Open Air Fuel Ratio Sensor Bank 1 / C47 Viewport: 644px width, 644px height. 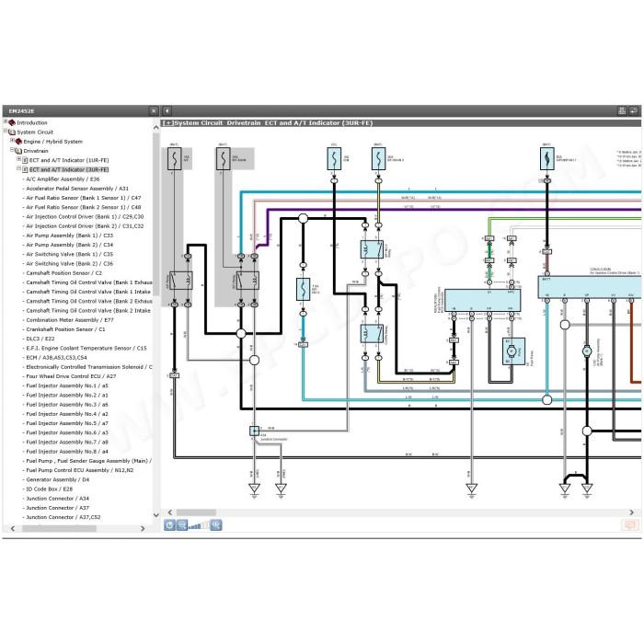(x=84, y=198)
